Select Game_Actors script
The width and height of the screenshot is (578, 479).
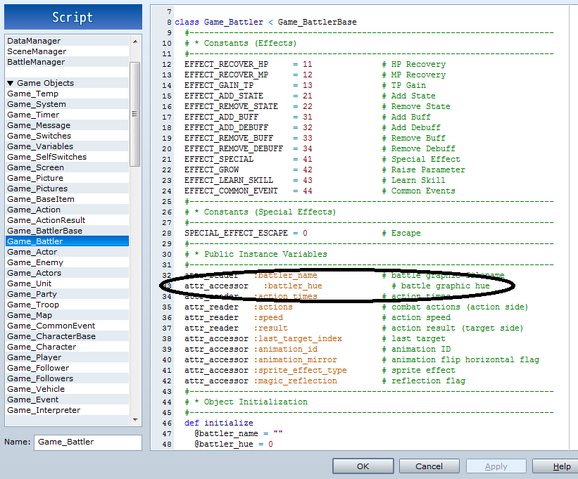pos(67,273)
